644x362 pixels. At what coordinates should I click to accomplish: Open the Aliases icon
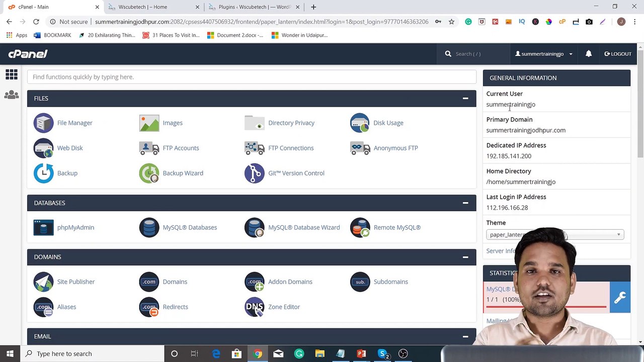(x=43, y=307)
